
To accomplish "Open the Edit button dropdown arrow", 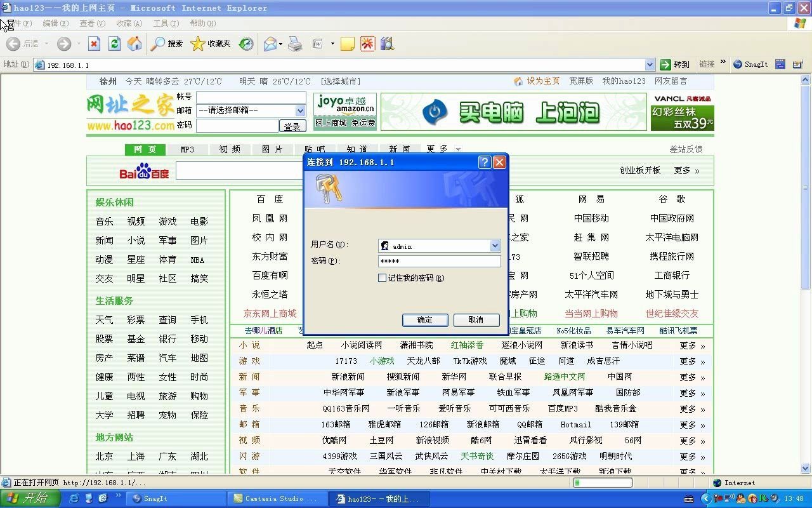I will [x=332, y=44].
